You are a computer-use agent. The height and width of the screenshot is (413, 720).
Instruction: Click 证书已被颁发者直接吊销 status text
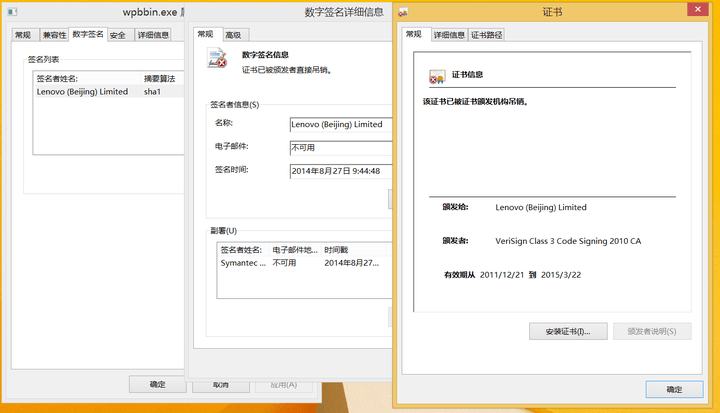pyautogui.click(x=287, y=70)
